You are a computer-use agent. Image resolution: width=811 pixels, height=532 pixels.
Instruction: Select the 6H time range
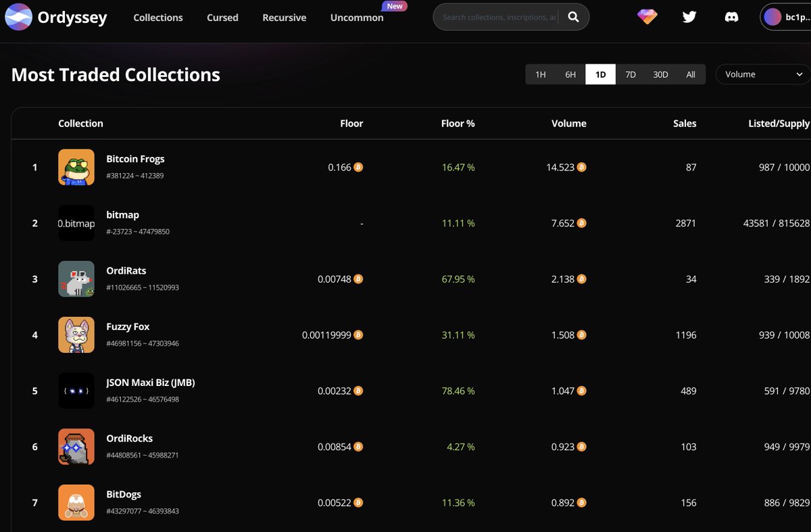tap(570, 74)
